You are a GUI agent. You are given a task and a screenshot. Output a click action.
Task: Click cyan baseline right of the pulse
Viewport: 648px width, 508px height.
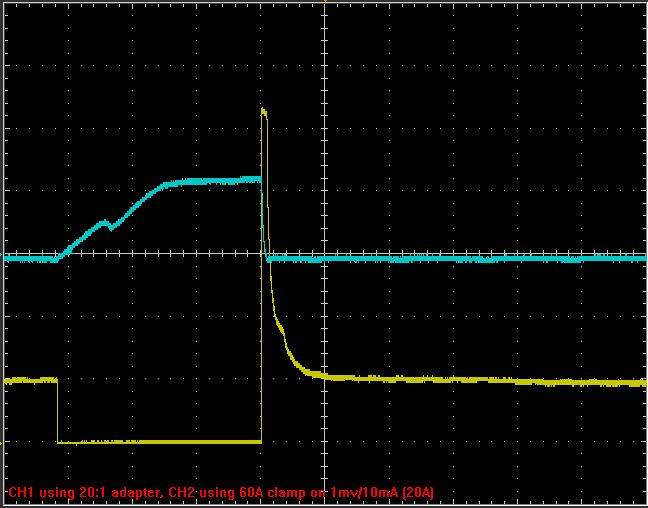[450, 258]
